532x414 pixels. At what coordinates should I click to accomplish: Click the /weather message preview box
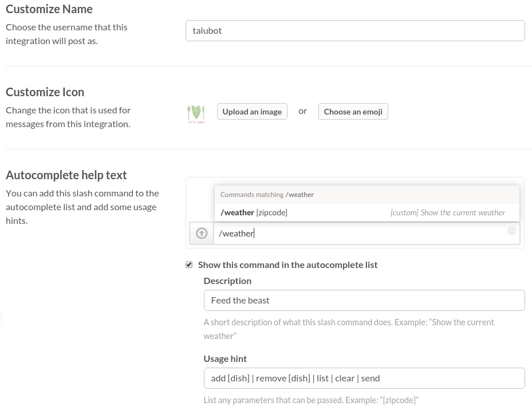367,233
